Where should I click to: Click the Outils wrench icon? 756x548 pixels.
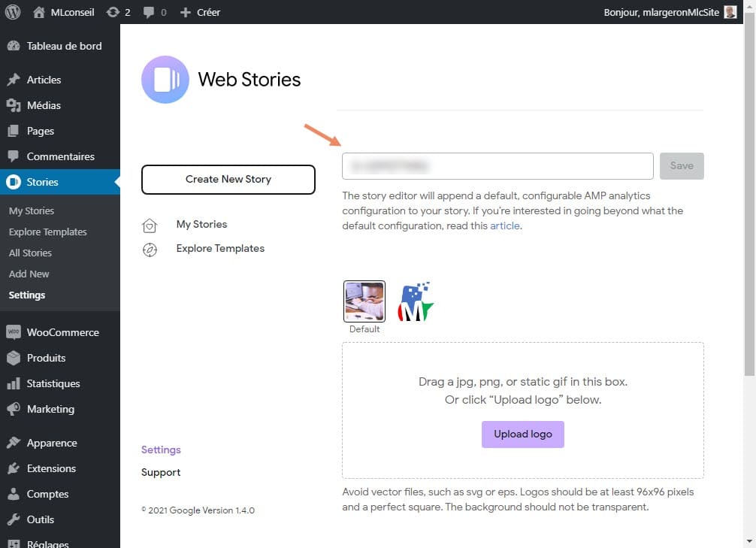[14, 519]
